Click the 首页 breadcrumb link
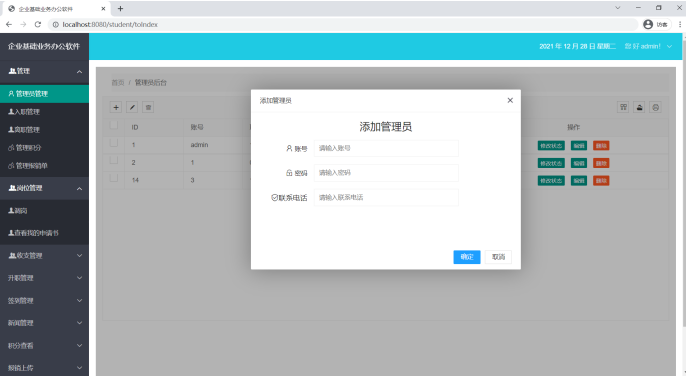This screenshot has width=686, height=378. (118, 83)
